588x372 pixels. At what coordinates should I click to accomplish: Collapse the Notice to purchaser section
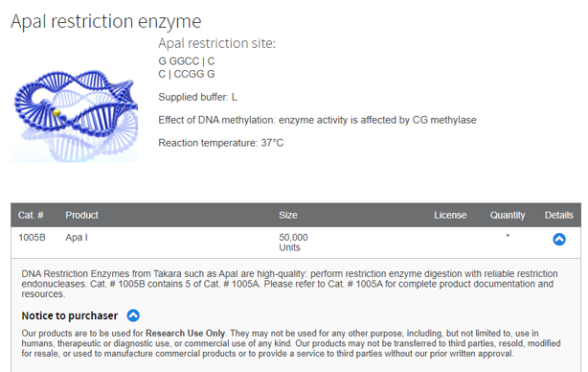pyautogui.click(x=133, y=315)
